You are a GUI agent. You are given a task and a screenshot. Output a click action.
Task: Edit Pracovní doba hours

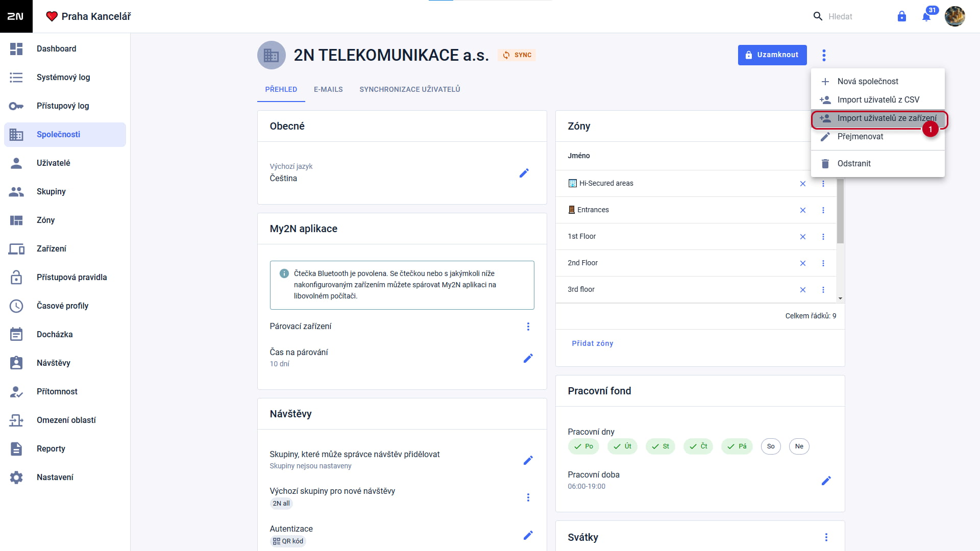(826, 481)
